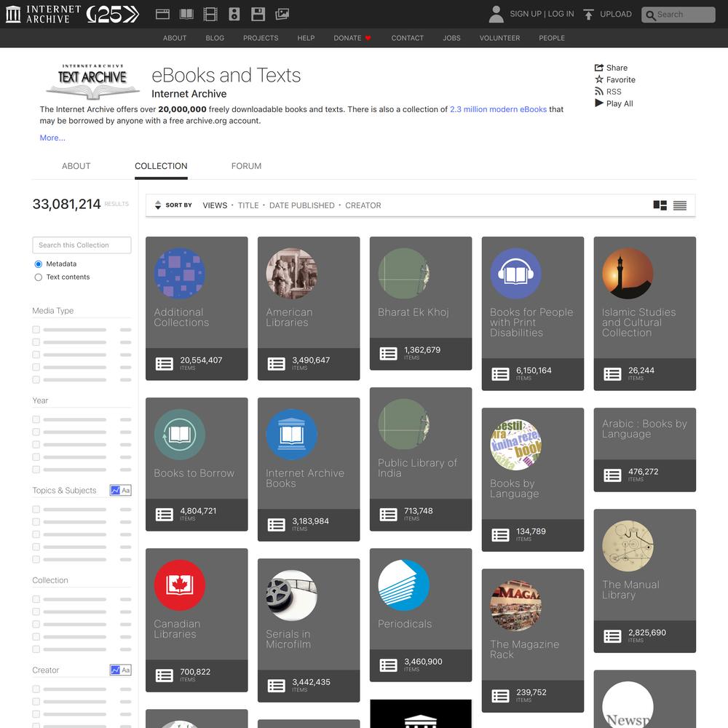
Task: Open VOLUNTEER in navigation bar
Action: coord(499,38)
